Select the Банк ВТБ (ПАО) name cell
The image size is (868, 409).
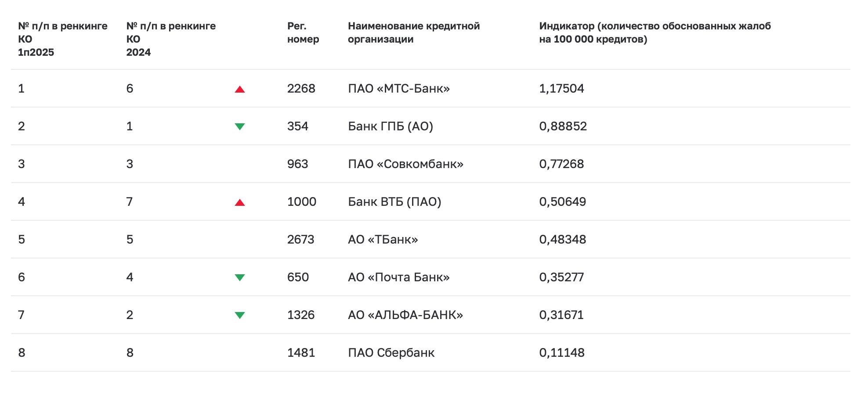click(x=394, y=202)
